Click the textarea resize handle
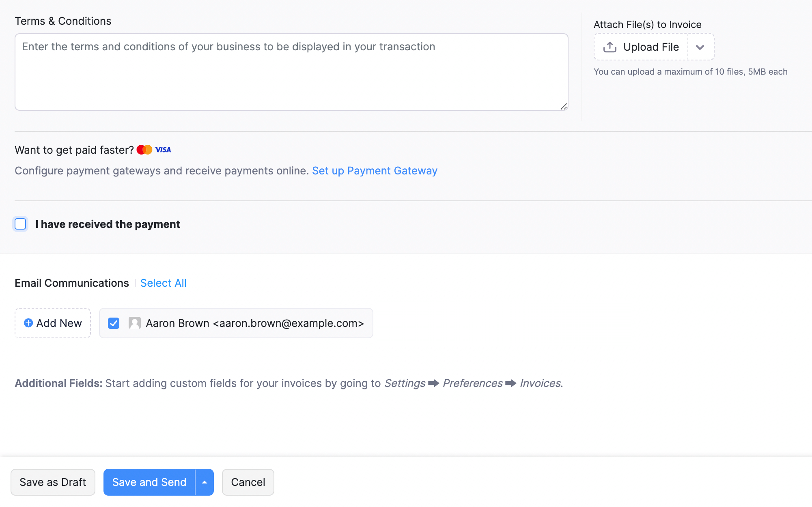Screen dimensions: 812x507 (x=564, y=107)
